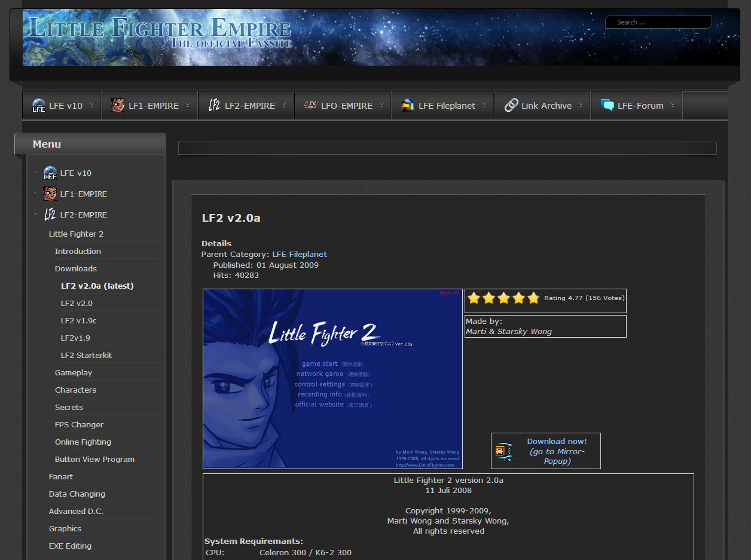
Task: Expand the LFO-EMPIRE top menu arrow
Action: [x=381, y=106]
